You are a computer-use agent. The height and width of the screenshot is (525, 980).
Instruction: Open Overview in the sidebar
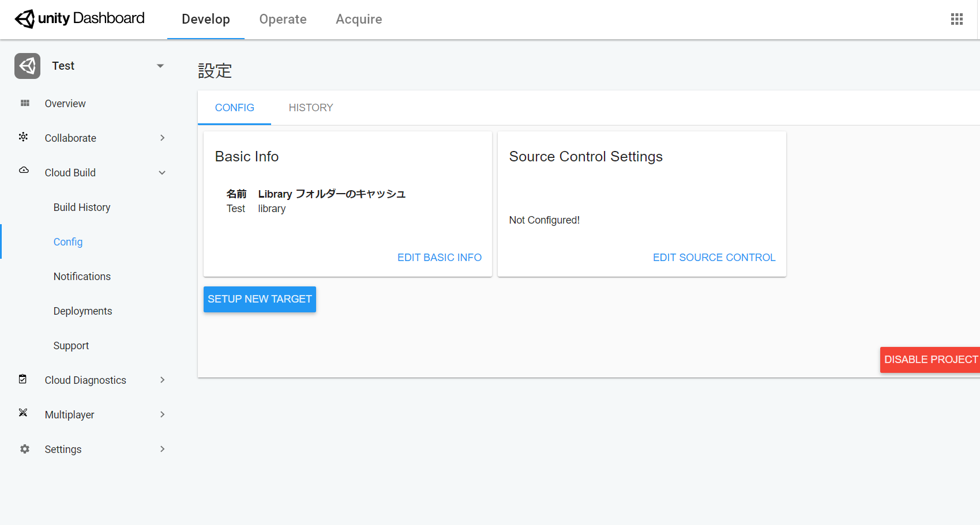(65, 104)
